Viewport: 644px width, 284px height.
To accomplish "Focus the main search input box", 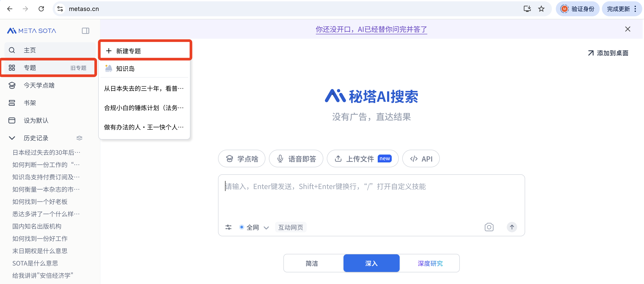I will point(371,198).
